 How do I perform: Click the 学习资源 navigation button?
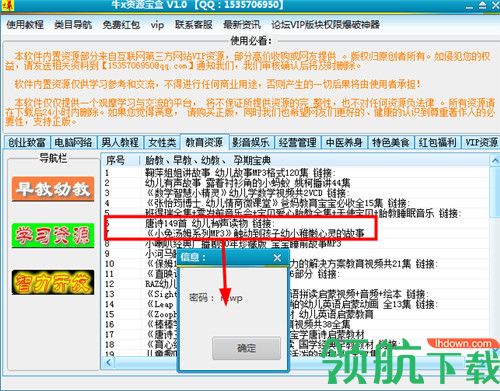[x=53, y=236]
